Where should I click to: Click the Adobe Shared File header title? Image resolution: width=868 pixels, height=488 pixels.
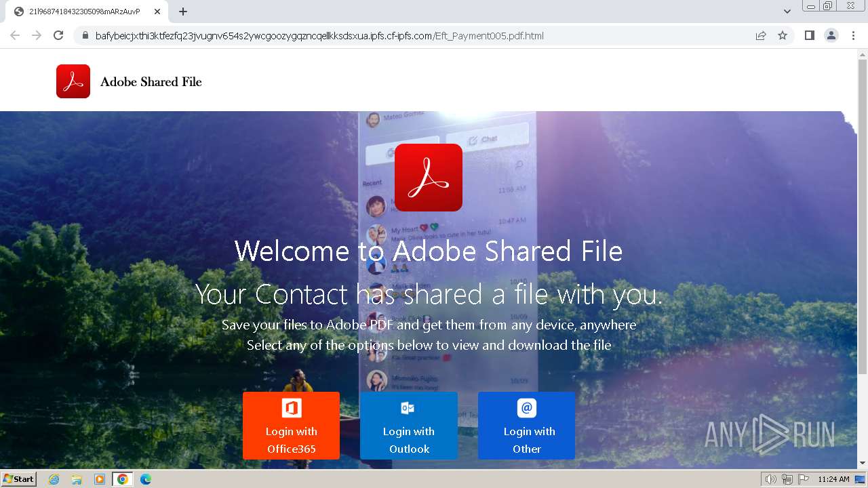[x=151, y=82]
